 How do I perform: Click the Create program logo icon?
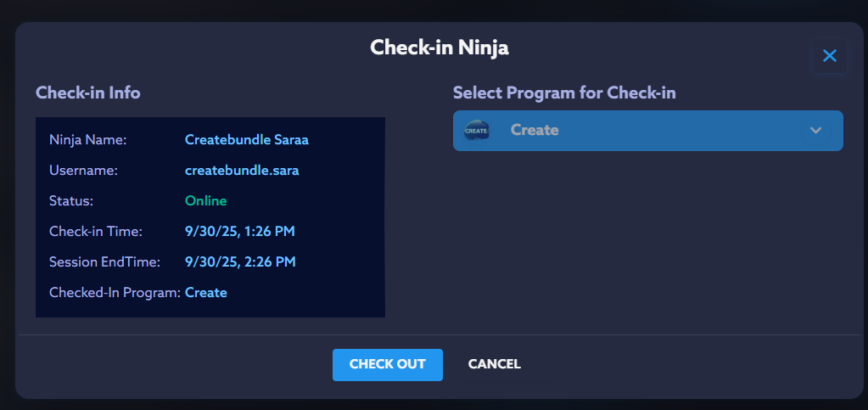click(x=477, y=131)
